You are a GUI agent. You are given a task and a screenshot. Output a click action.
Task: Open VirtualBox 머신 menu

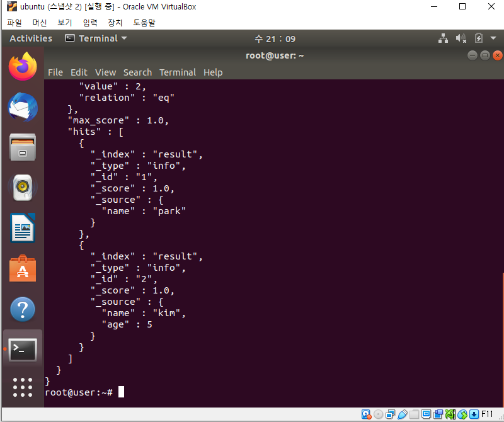point(40,23)
